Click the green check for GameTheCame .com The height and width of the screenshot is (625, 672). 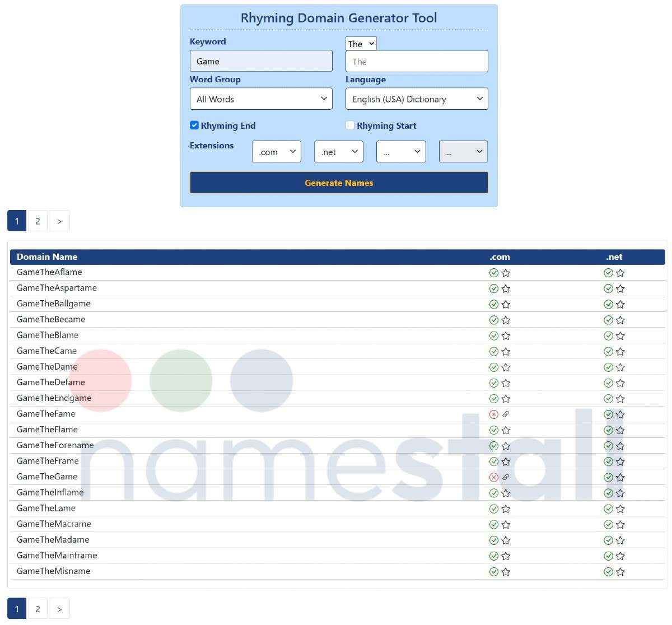pos(494,352)
